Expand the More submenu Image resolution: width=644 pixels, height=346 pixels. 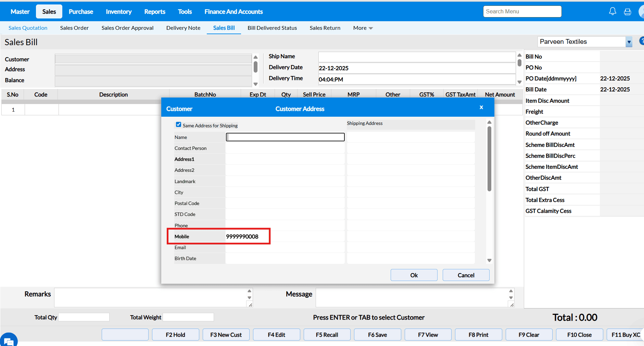point(363,28)
